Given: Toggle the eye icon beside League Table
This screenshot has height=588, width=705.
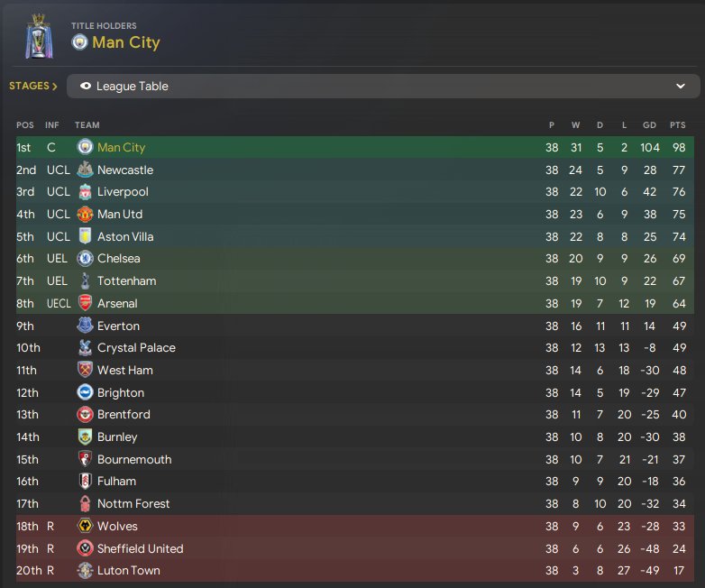Looking at the screenshot, I should [86, 87].
